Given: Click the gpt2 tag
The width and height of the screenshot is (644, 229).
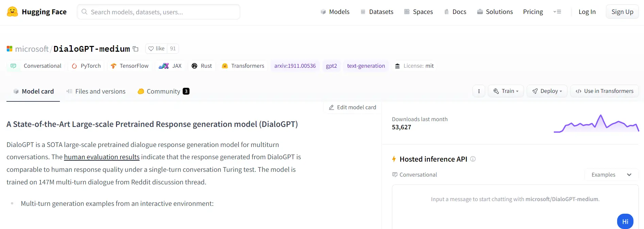Looking at the screenshot, I should [331, 66].
